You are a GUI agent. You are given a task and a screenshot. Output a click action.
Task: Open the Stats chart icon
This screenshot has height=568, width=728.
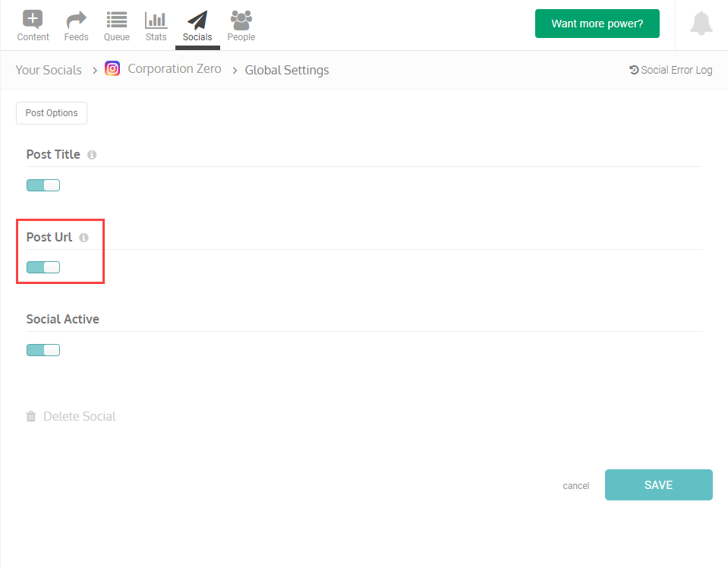[x=156, y=20]
